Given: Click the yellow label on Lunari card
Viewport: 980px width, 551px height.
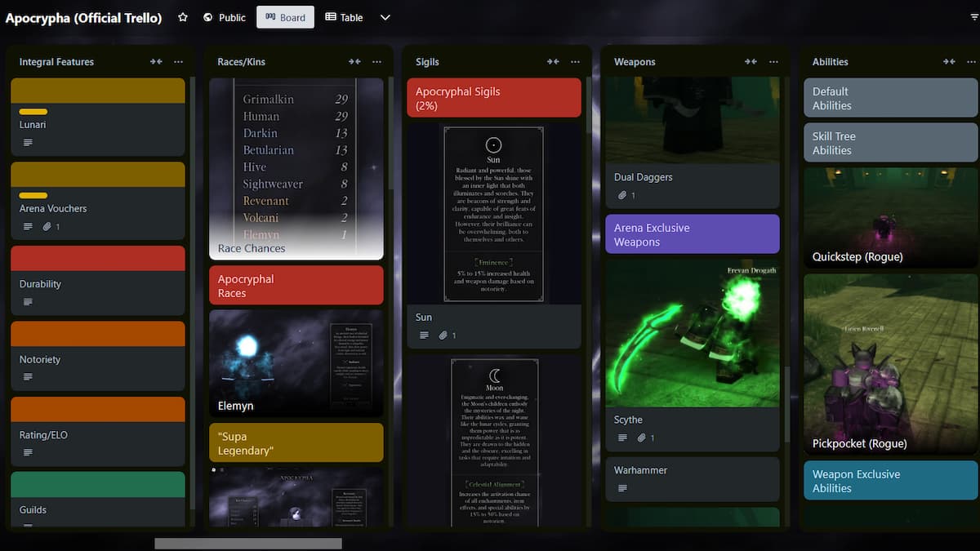Looking at the screenshot, I should coord(33,112).
